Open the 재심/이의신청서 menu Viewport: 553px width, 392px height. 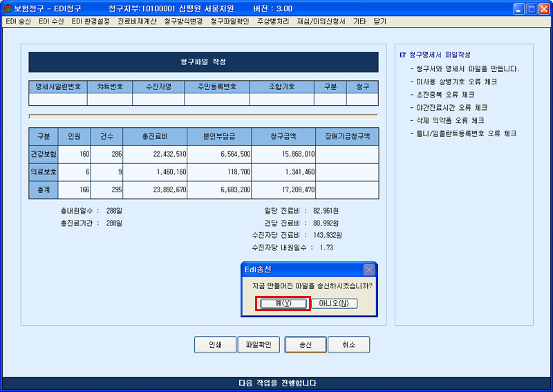pyautogui.click(x=321, y=21)
